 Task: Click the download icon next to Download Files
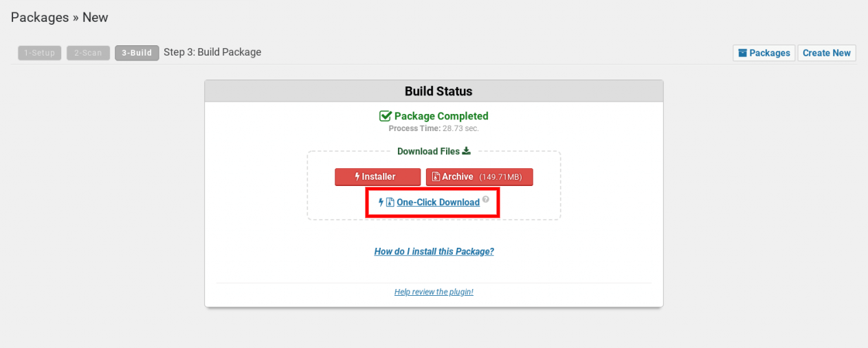467,151
